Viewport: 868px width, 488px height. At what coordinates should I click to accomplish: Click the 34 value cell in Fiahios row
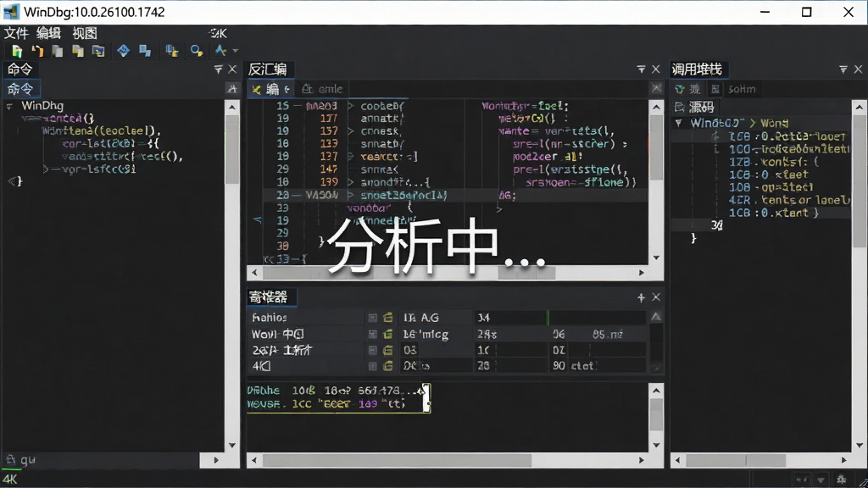coord(509,318)
